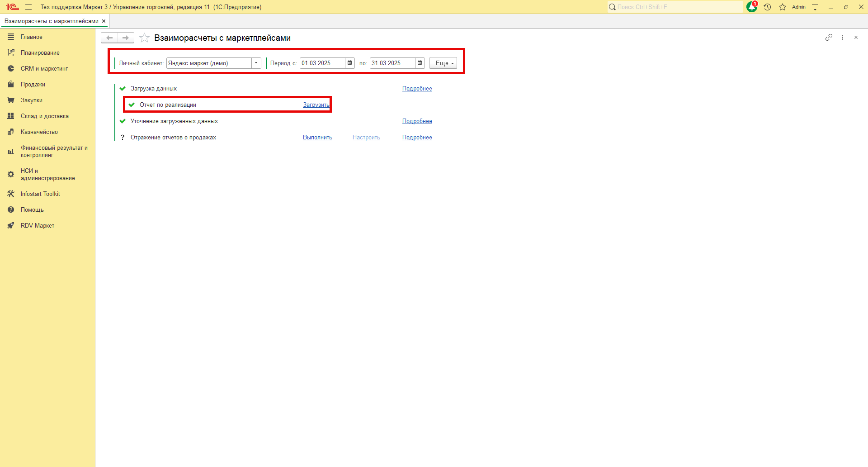Click the Отражение отчетов о продажах text
Image resolution: width=868 pixels, height=467 pixels.
pos(173,137)
